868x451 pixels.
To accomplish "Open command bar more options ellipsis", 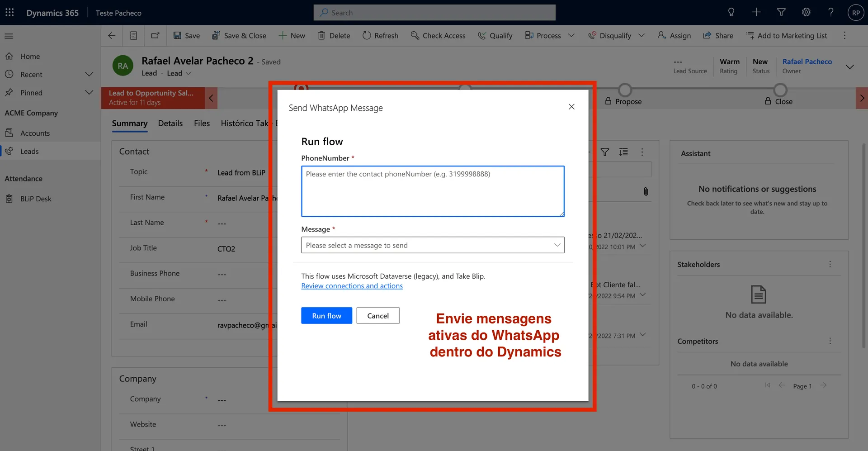I will click(844, 36).
